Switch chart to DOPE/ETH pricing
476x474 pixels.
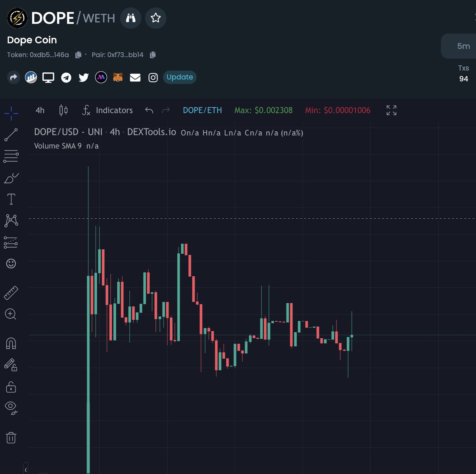click(202, 110)
